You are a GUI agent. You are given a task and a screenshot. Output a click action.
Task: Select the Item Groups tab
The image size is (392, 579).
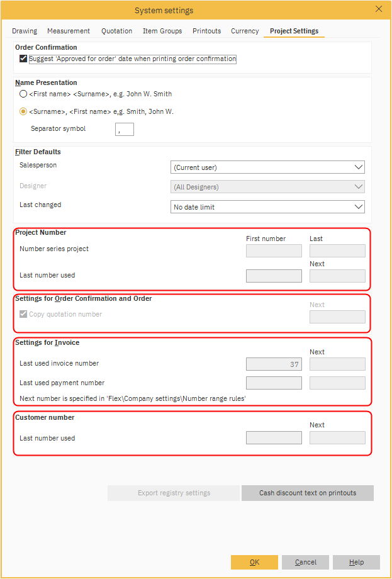[162, 31]
